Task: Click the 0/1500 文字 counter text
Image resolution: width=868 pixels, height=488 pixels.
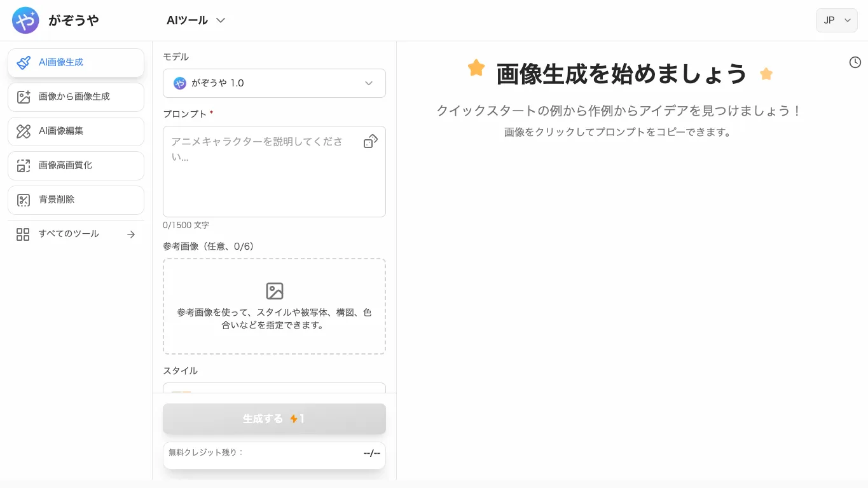Action: pyautogui.click(x=186, y=225)
